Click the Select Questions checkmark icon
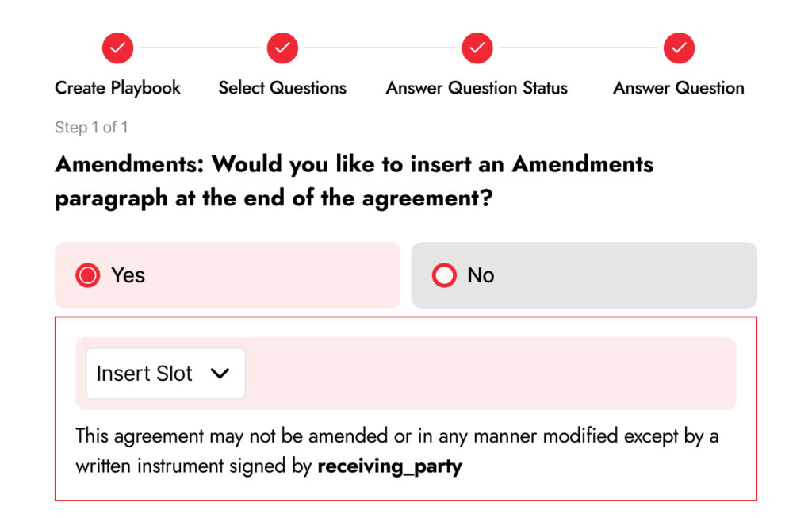 [282, 48]
